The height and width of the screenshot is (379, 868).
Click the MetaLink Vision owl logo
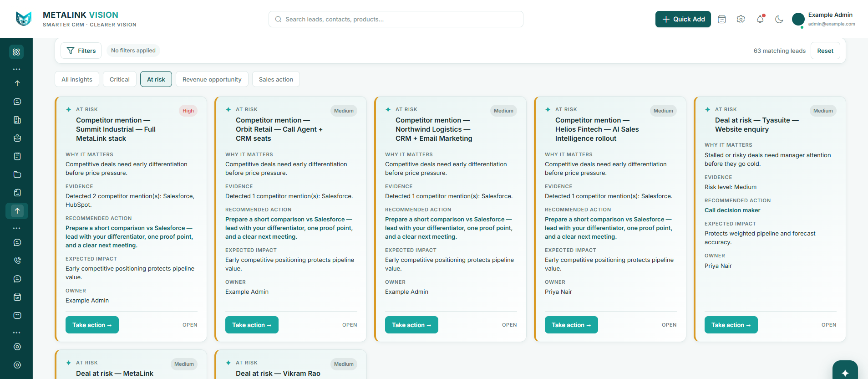[x=24, y=19]
